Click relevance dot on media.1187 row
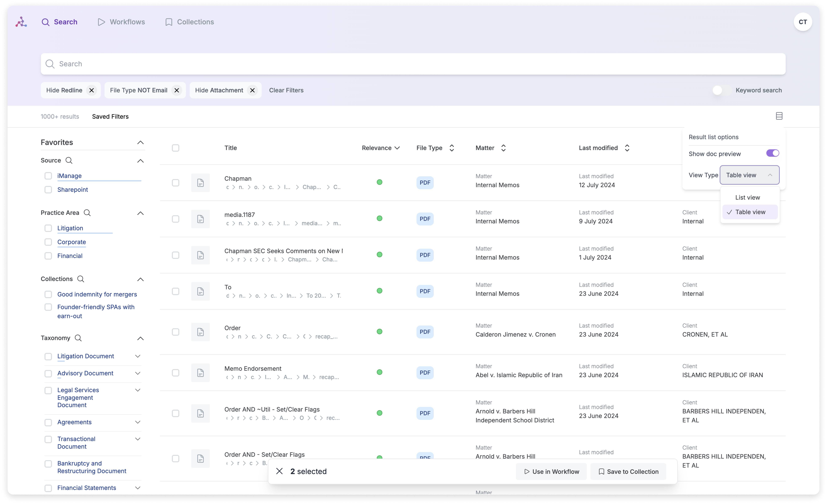 pos(379,218)
